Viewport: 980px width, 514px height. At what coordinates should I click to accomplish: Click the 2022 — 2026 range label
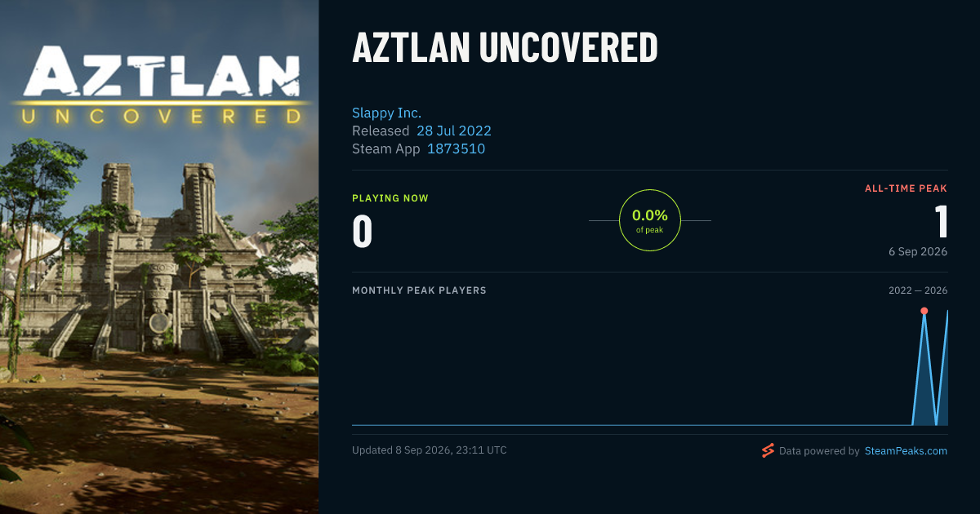[x=918, y=290]
